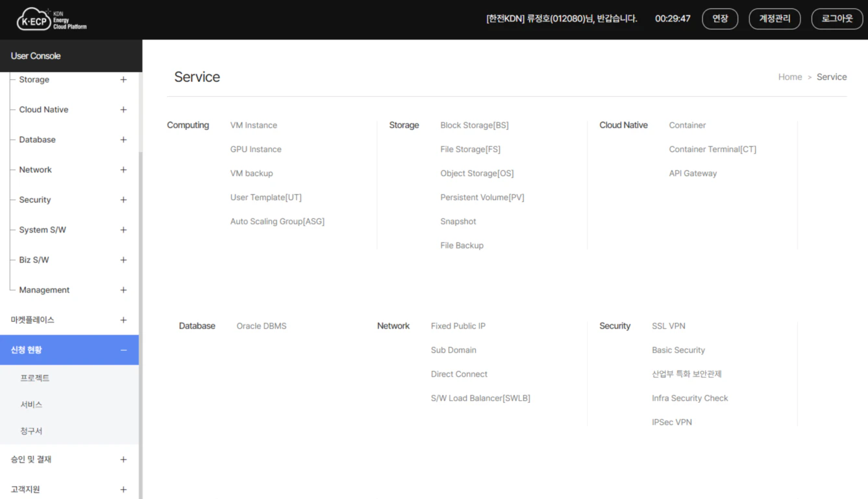Open the GPU Instance service
Viewport: 868px width, 499px height.
pyautogui.click(x=256, y=149)
